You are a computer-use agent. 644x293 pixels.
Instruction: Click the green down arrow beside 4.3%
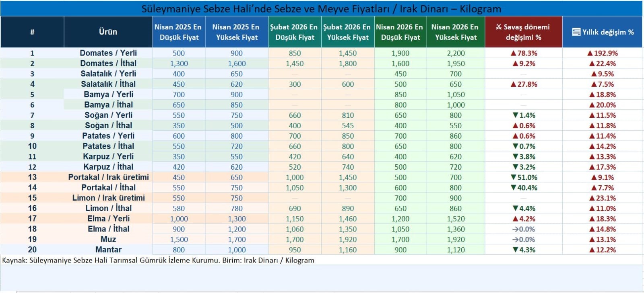point(515,250)
